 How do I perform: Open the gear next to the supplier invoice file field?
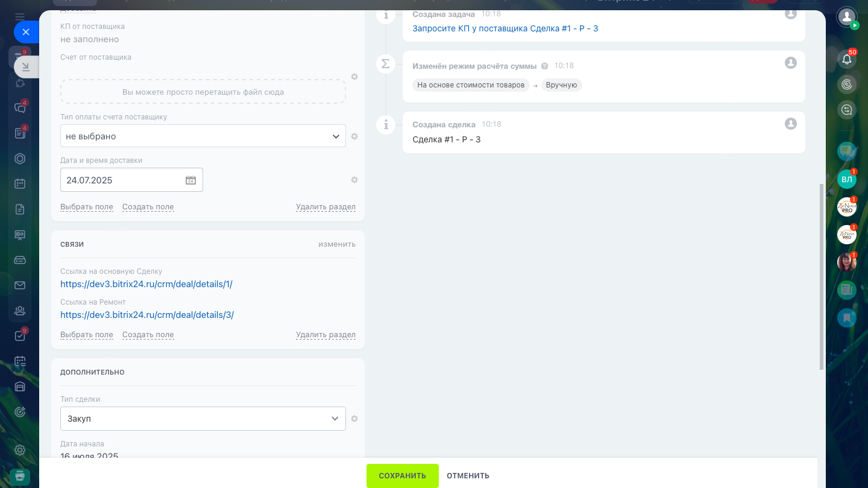point(354,77)
